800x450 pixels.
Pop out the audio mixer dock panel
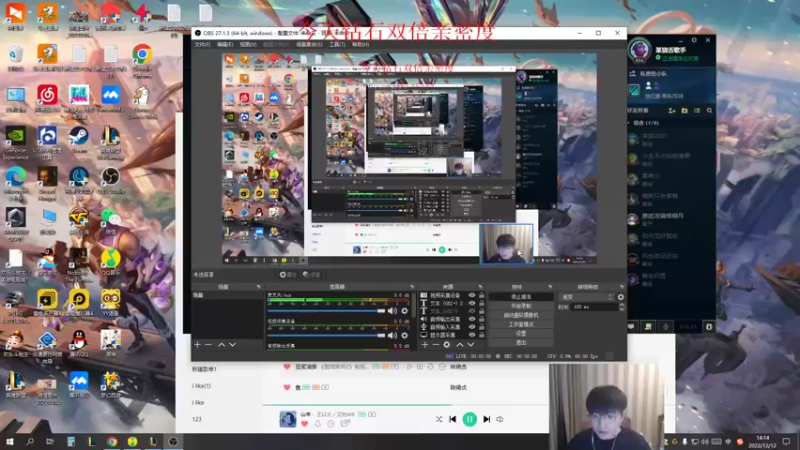click(x=412, y=287)
